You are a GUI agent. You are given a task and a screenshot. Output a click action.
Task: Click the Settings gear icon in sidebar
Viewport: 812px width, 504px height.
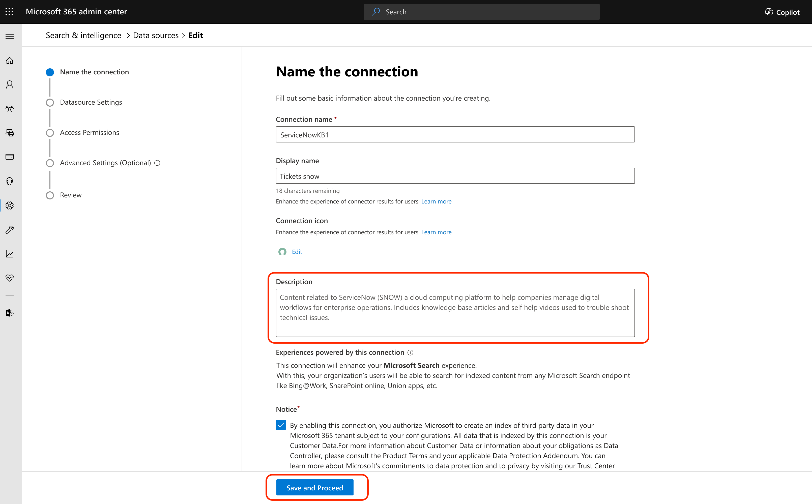pos(11,205)
